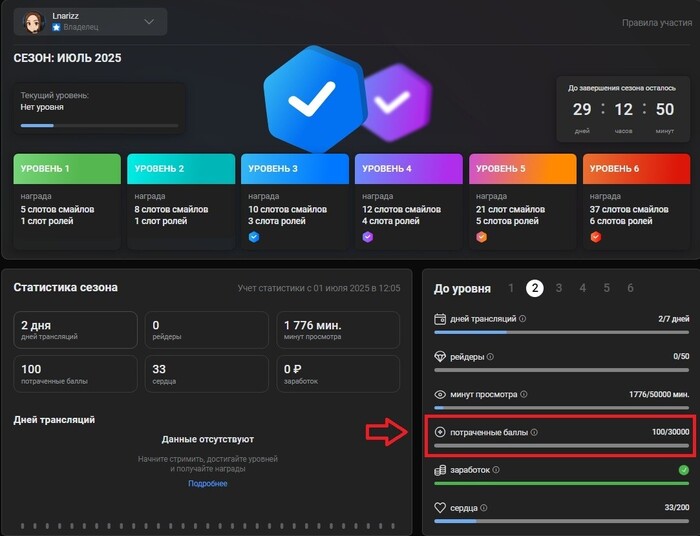Image resolution: width=700 pixels, height=536 pixels.
Task: Click info icon next to рейдеры
Action: [x=490, y=356]
